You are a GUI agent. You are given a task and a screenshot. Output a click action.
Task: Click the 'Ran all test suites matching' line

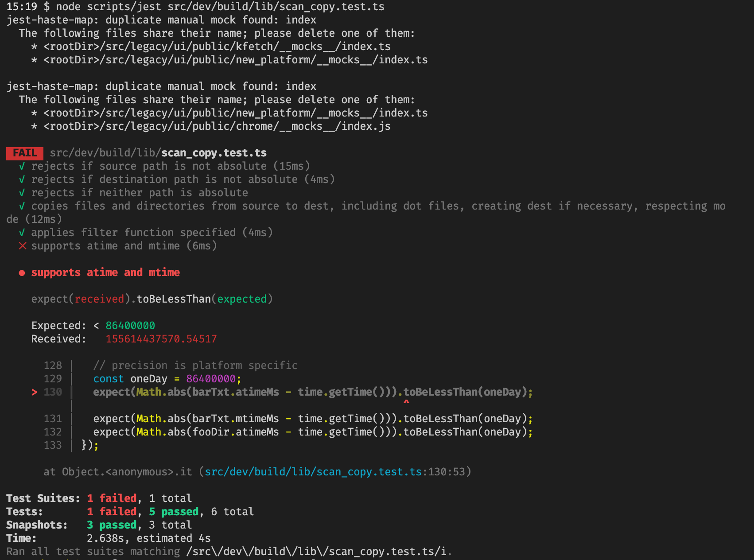229,552
